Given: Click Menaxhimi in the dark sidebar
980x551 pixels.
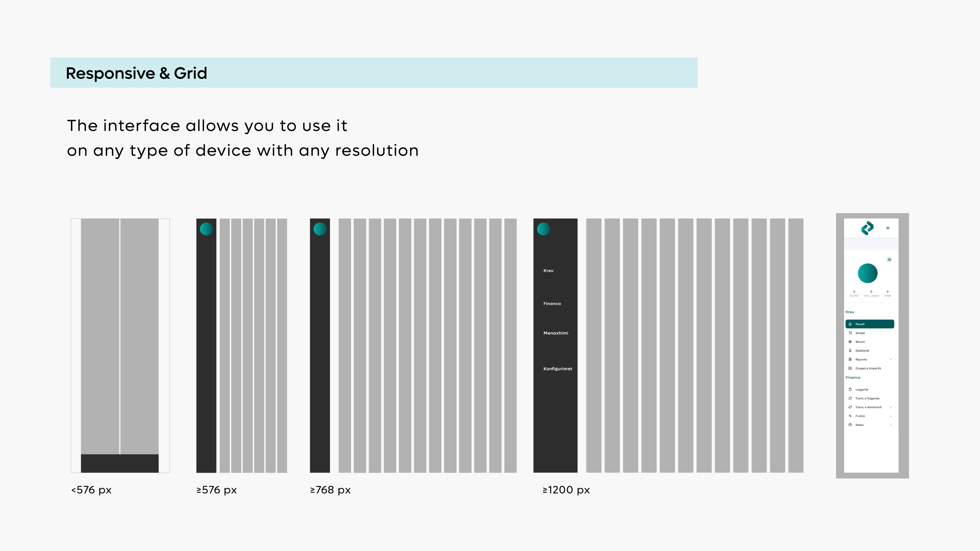Looking at the screenshot, I should [555, 333].
